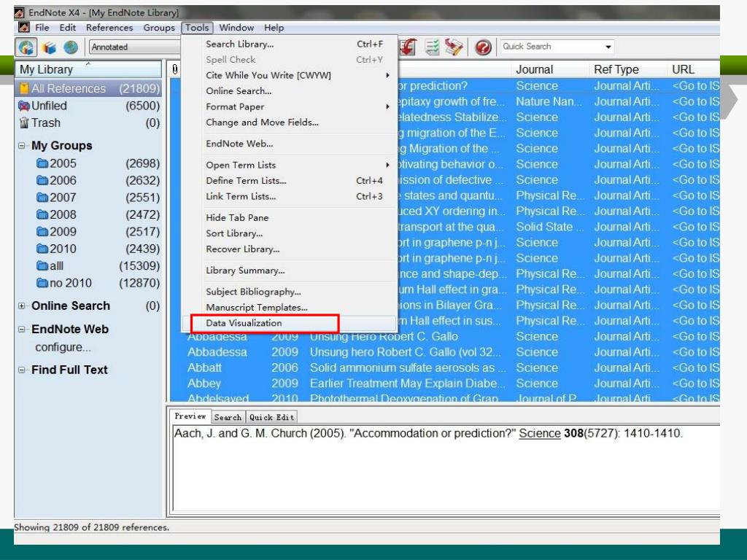Open the Annotated output style dropdown
The image size is (747, 560).
[x=135, y=47]
